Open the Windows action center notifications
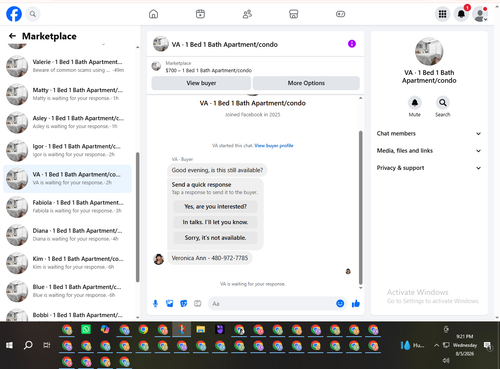Image resolution: width=500 pixels, height=369 pixels. (x=488, y=346)
